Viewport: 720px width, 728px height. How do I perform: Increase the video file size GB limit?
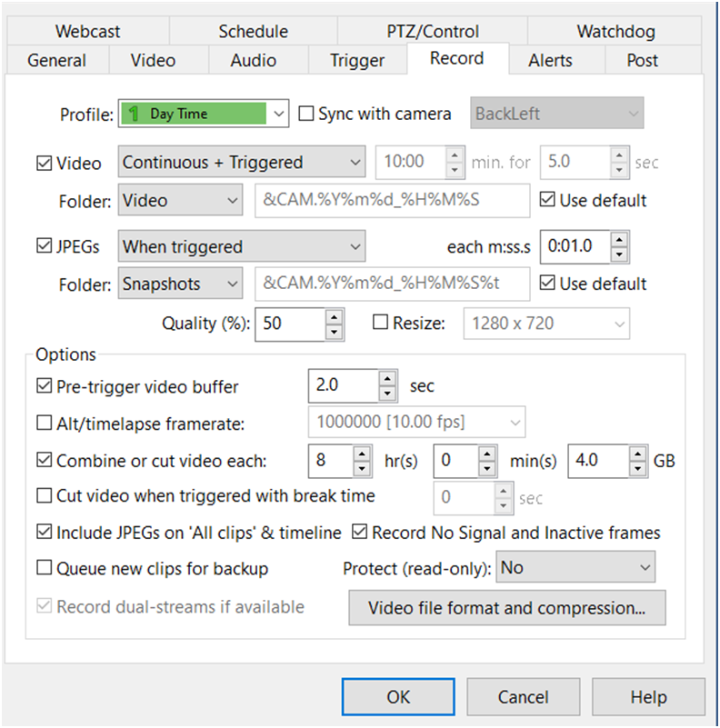coord(635,454)
